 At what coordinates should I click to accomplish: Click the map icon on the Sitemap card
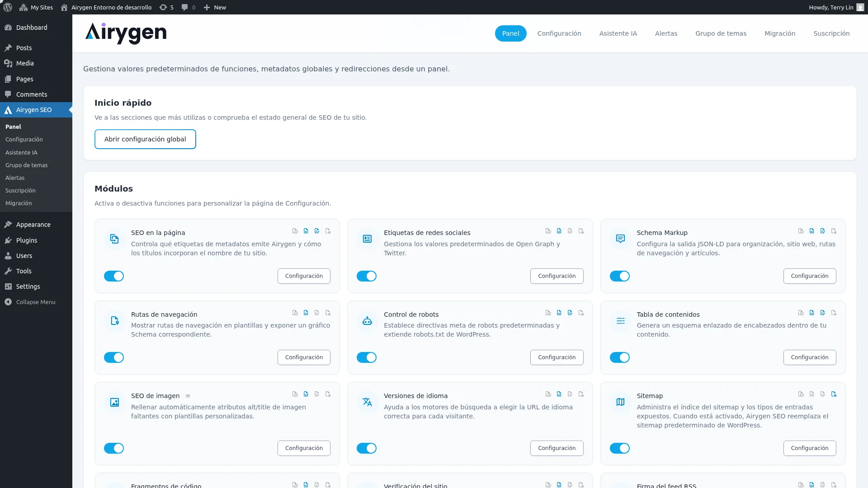[x=620, y=402]
